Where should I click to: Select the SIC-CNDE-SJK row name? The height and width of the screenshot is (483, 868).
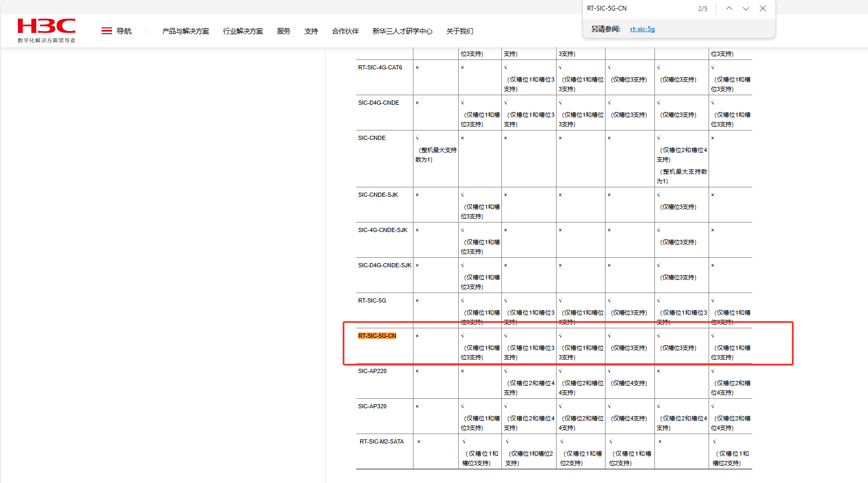pos(378,195)
